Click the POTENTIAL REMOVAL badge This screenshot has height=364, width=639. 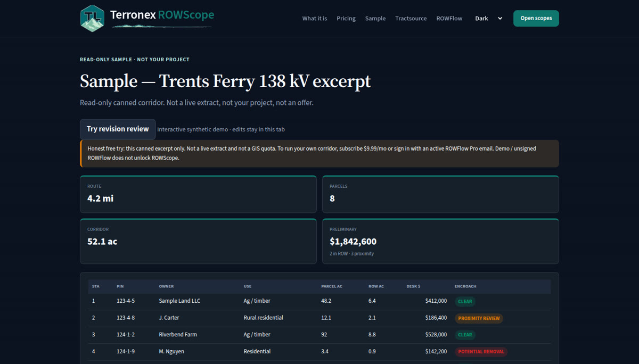tap(481, 352)
